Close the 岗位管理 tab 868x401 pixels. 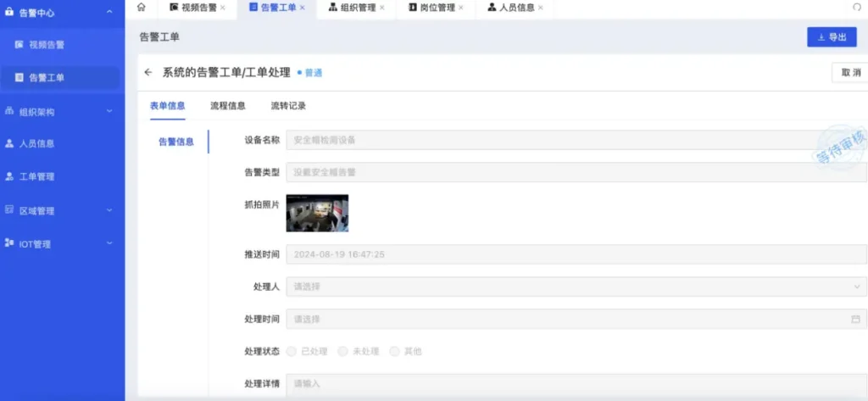click(461, 8)
